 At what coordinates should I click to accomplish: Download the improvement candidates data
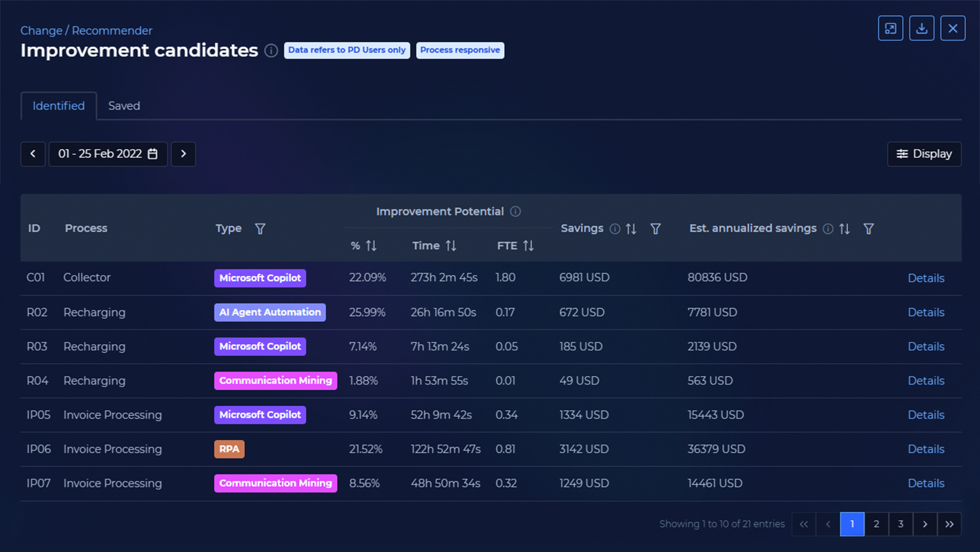point(921,28)
